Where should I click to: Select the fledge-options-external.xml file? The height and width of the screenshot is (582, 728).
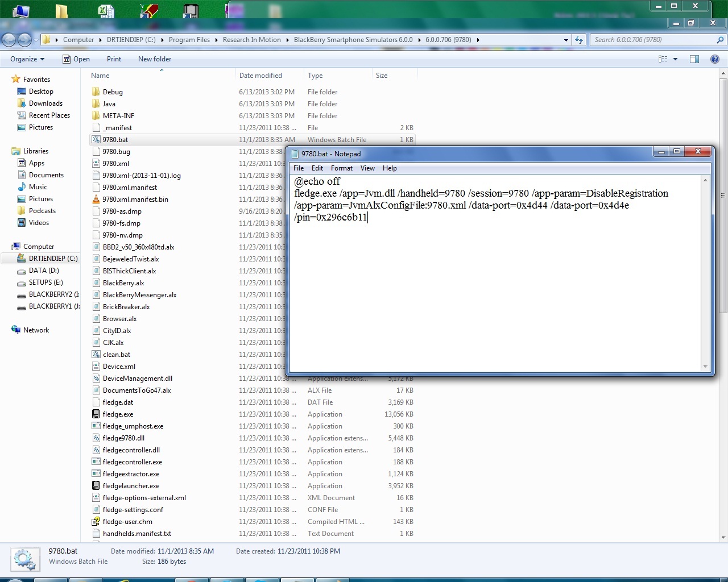click(x=144, y=498)
